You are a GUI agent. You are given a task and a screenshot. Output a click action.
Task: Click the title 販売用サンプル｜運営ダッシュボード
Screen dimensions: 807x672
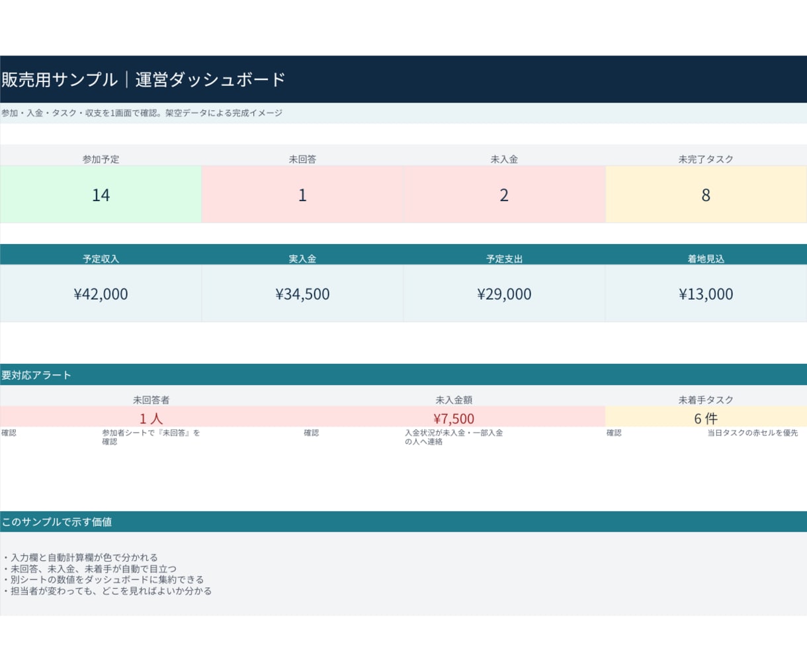click(x=144, y=79)
